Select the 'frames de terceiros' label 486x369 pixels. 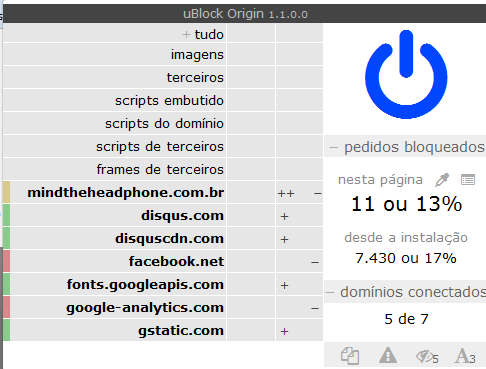(160, 169)
